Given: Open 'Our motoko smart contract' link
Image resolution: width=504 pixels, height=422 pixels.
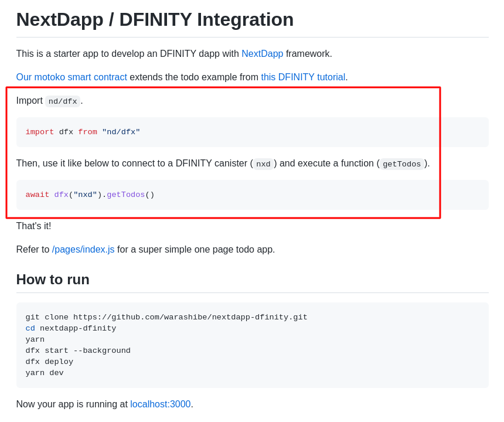Looking at the screenshot, I should coord(71,77).
